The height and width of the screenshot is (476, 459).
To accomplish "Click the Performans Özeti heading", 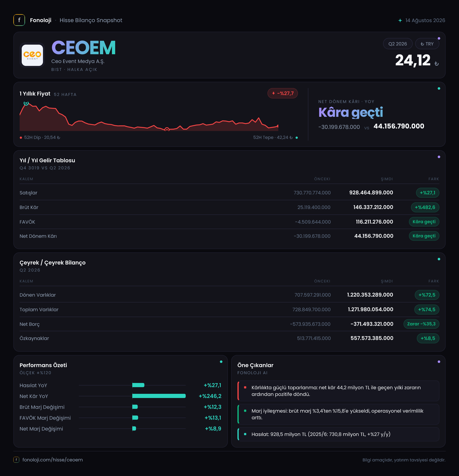I will pyautogui.click(x=43, y=365).
